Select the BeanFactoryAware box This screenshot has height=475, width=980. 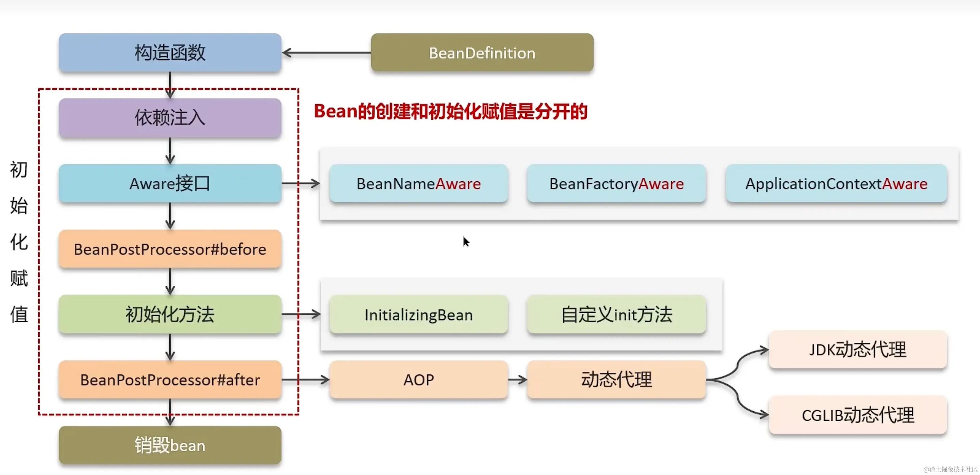coord(616,183)
